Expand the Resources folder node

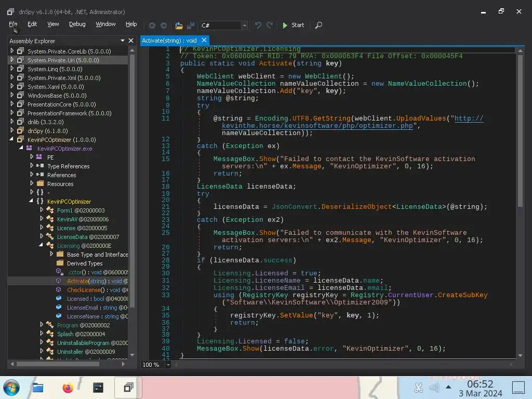coord(32,183)
